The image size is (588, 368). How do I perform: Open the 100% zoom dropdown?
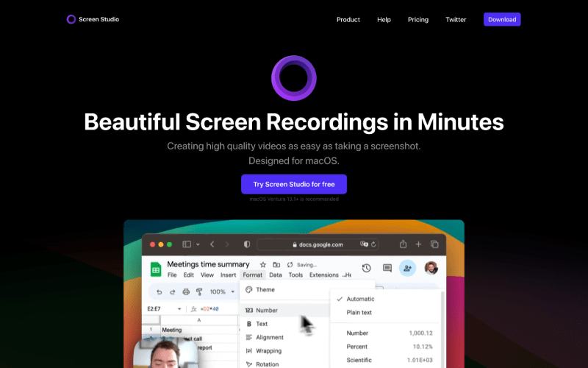click(222, 291)
